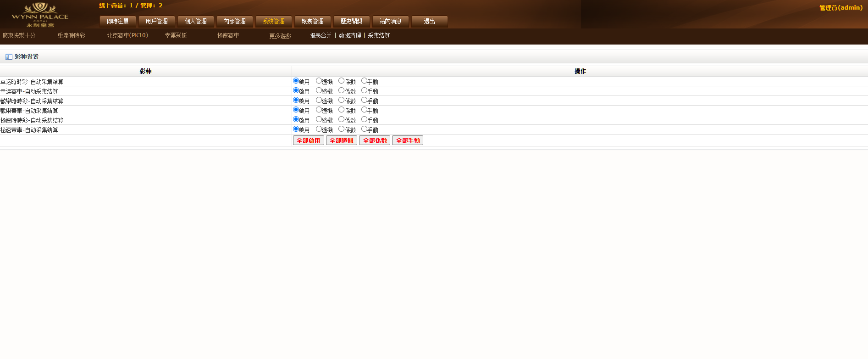Select 隨機 for 幸运時時彩 row

tap(319, 81)
